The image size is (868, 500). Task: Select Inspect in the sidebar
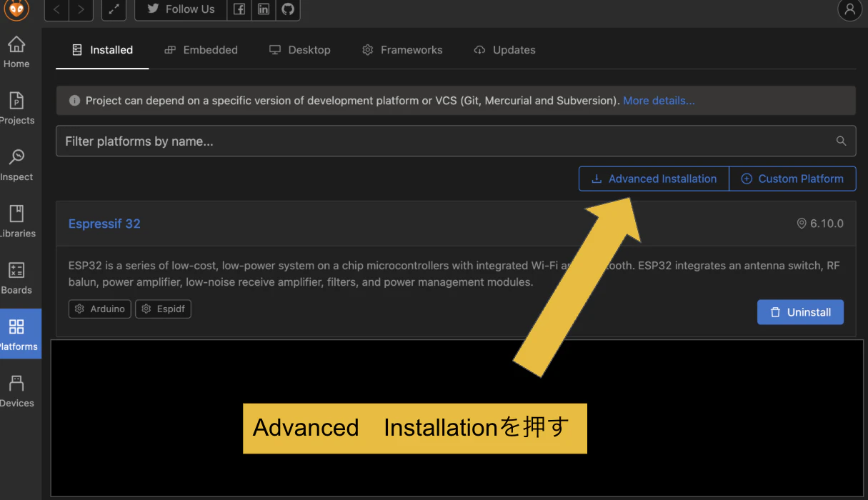tap(16, 163)
